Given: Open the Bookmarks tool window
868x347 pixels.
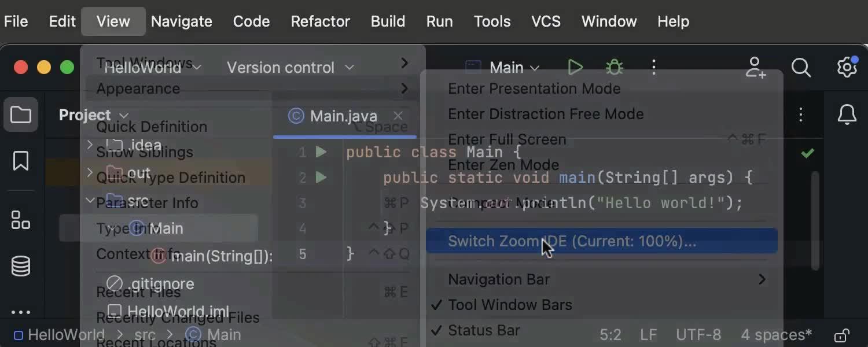Looking at the screenshot, I should (x=21, y=161).
